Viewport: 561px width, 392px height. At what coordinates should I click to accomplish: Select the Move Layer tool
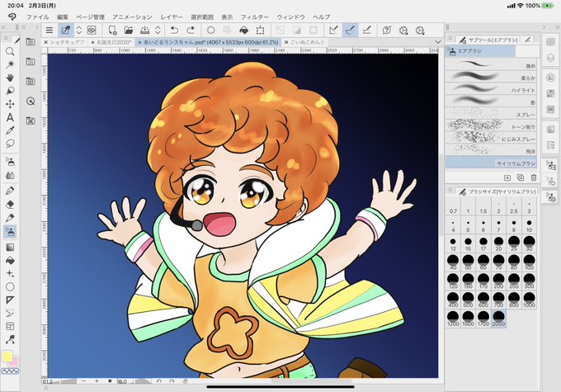tap(10, 104)
